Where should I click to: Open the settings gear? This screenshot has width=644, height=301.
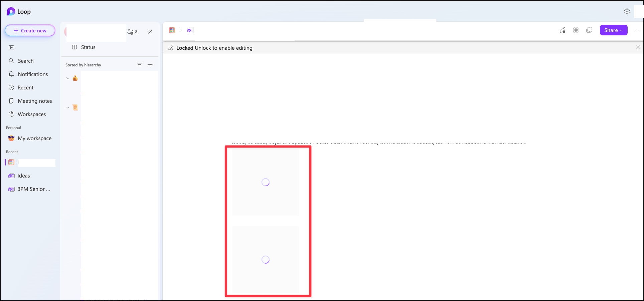tap(627, 11)
